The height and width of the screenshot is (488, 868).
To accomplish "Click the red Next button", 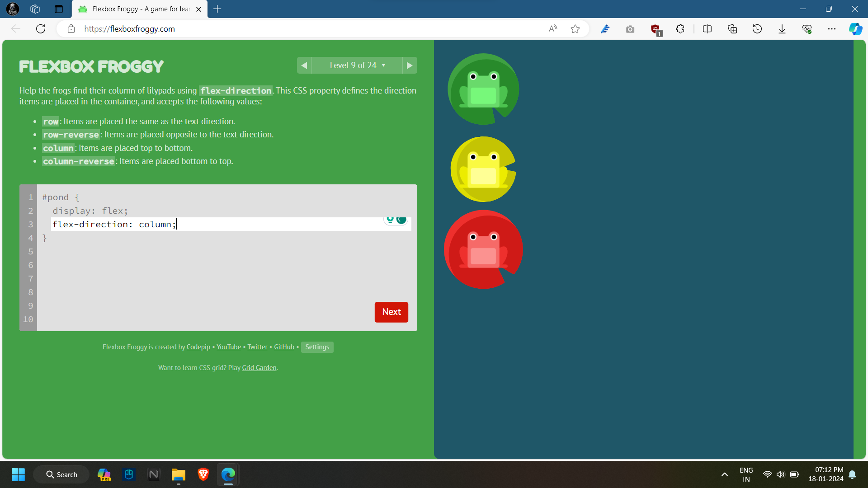I will click(x=391, y=312).
